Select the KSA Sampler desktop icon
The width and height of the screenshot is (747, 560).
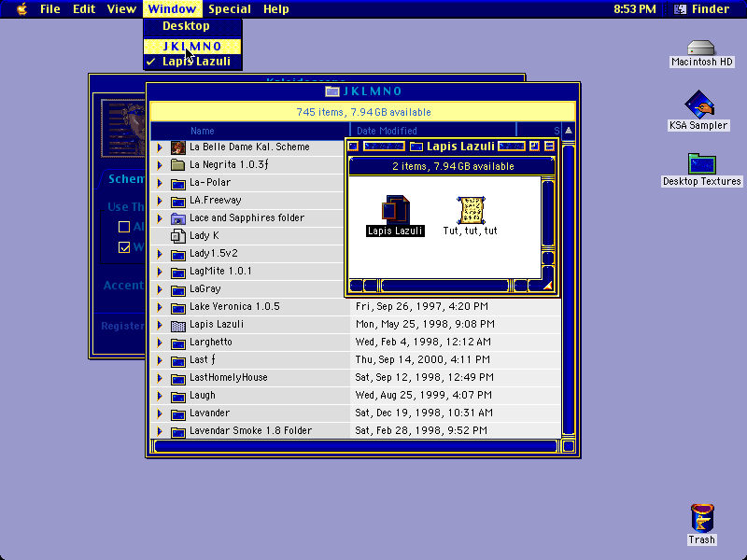click(x=698, y=104)
